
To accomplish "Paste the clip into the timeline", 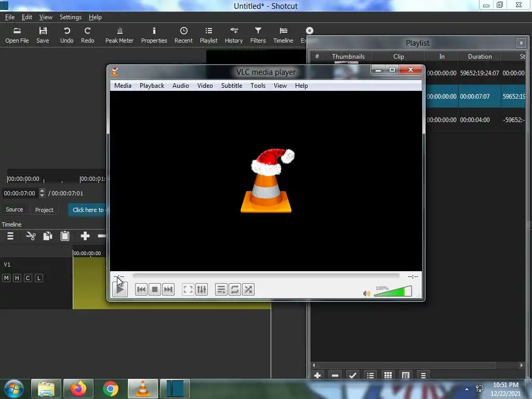I will (x=65, y=236).
